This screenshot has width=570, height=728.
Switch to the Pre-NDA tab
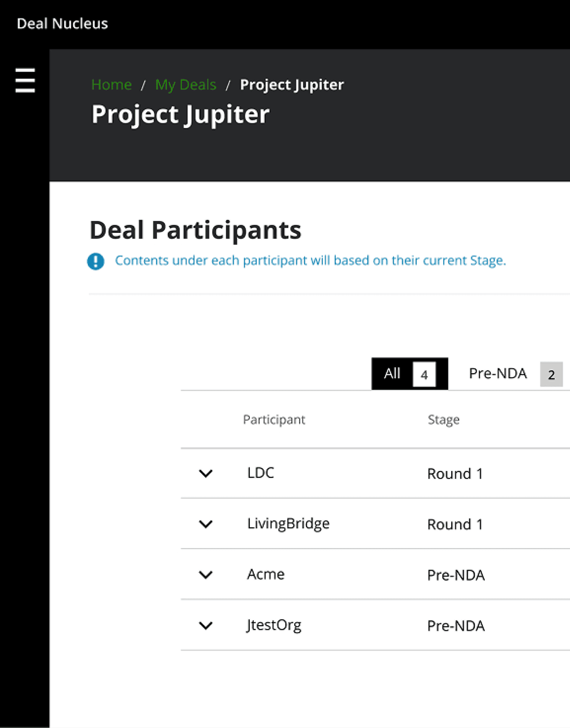point(497,374)
